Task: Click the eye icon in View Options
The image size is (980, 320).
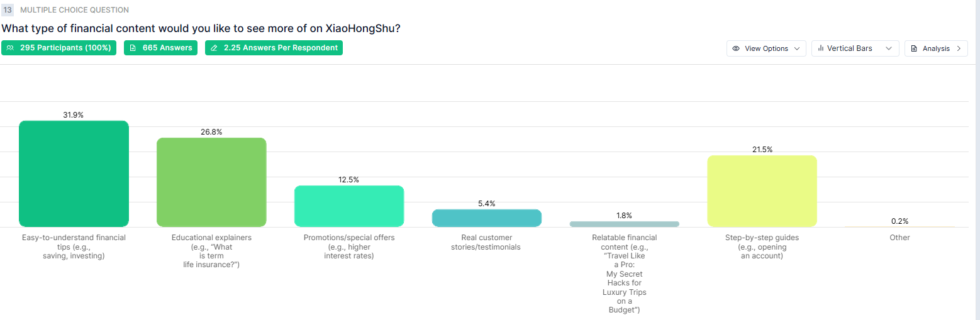Action: click(736, 48)
